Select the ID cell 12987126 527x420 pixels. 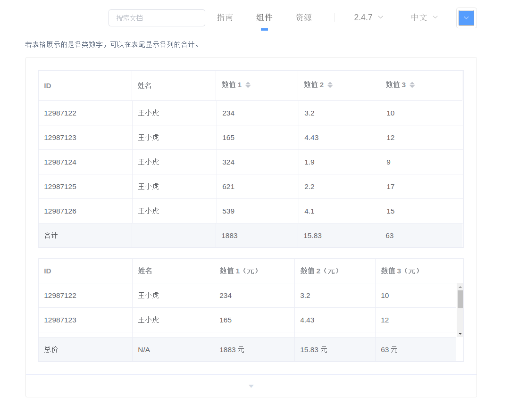pos(85,211)
